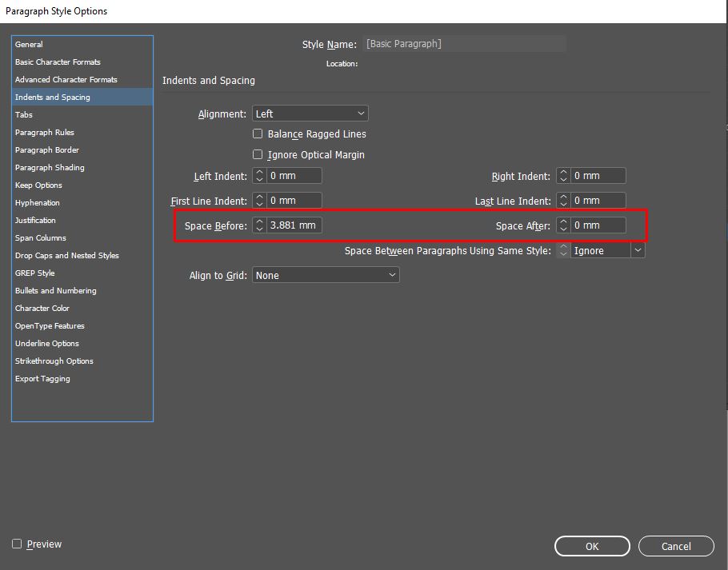728x570 pixels.
Task: Click the Space After stepper arrows
Action: pyautogui.click(x=563, y=225)
